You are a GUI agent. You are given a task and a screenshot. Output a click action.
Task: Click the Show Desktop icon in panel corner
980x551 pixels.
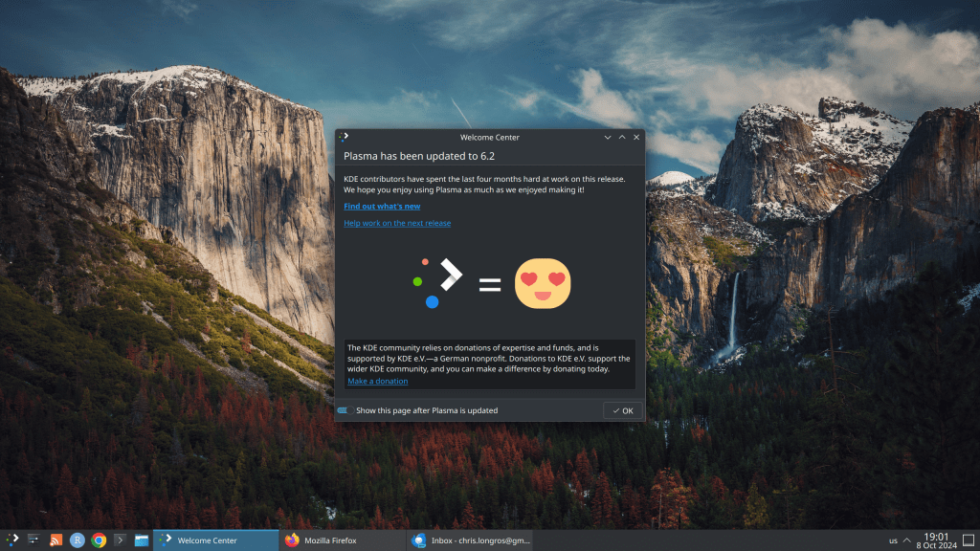tap(969, 540)
